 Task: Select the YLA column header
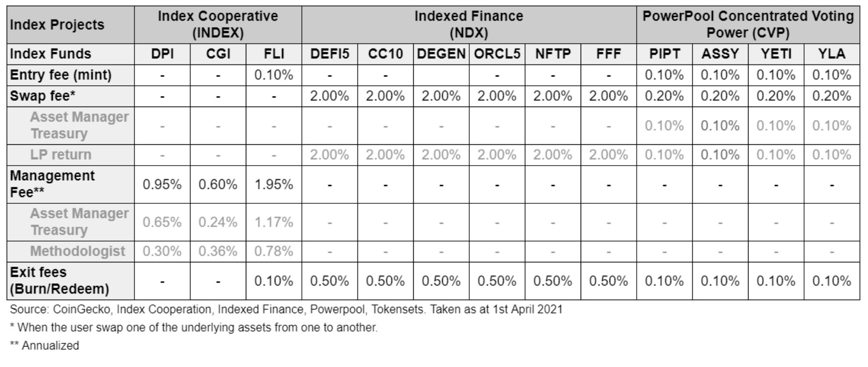831,54
